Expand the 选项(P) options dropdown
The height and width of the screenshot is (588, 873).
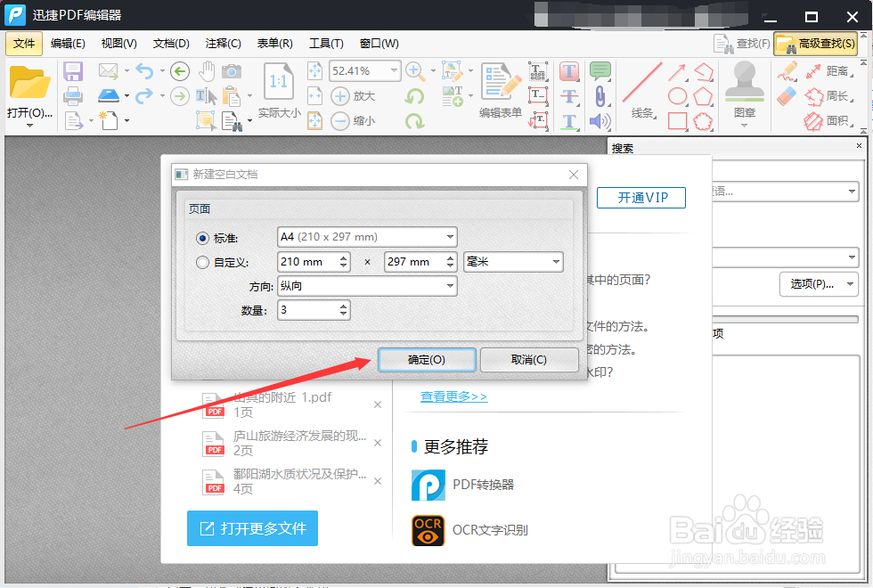850,284
